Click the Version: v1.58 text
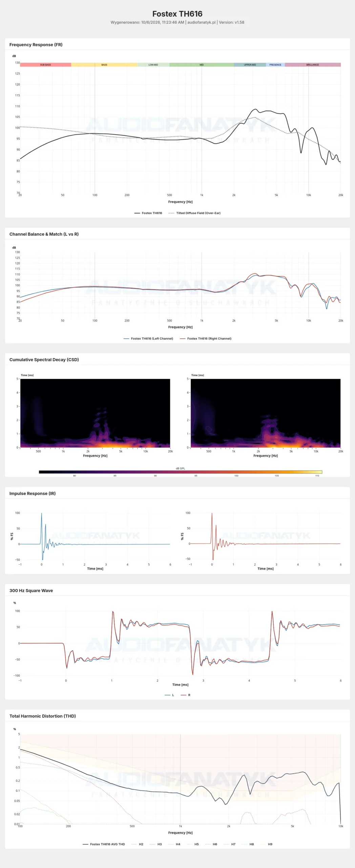Image resolution: width=355 pixels, height=868 pixels. [231, 22]
